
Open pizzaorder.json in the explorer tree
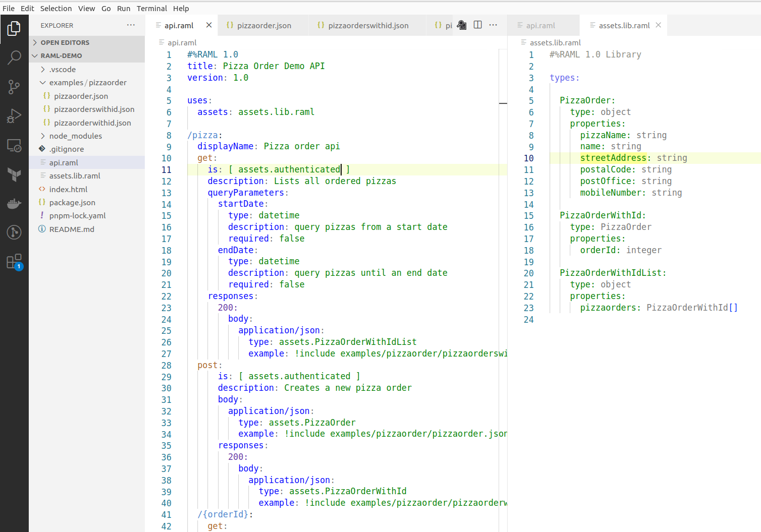87,96
